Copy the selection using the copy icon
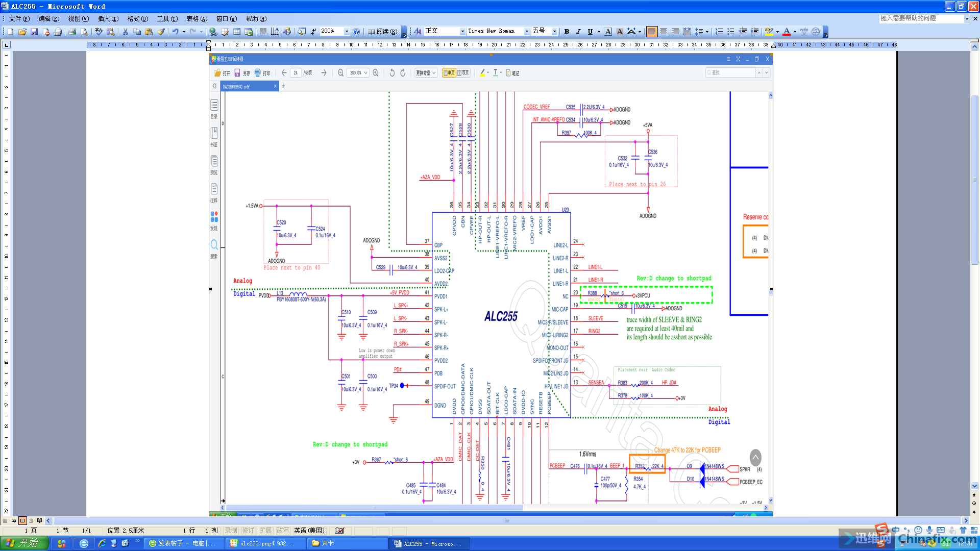The height and width of the screenshot is (551, 980). (137, 32)
